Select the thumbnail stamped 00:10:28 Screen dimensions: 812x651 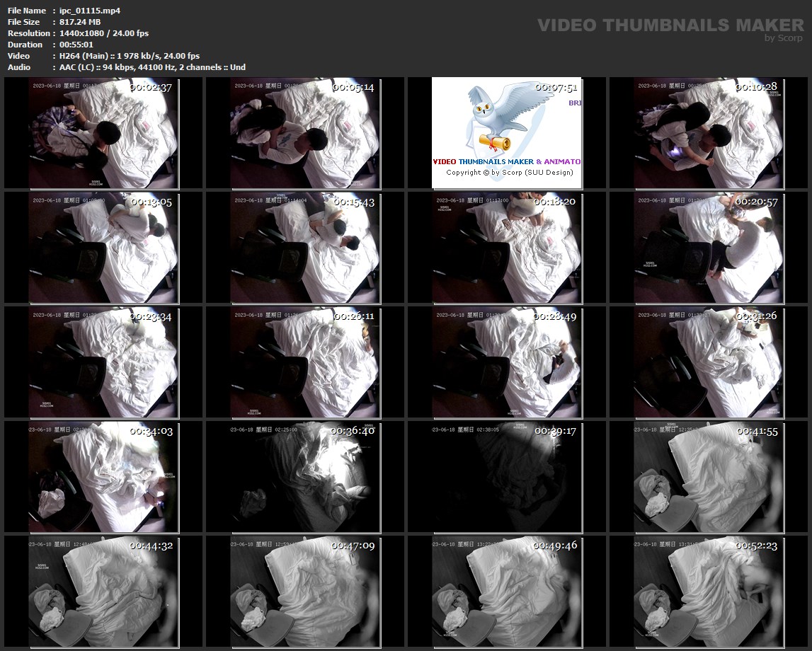709,133
